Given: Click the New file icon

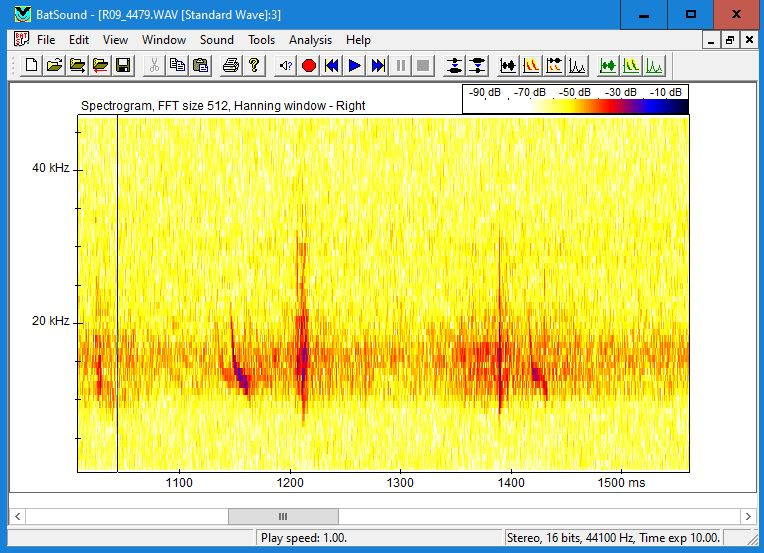Looking at the screenshot, I should (32, 66).
